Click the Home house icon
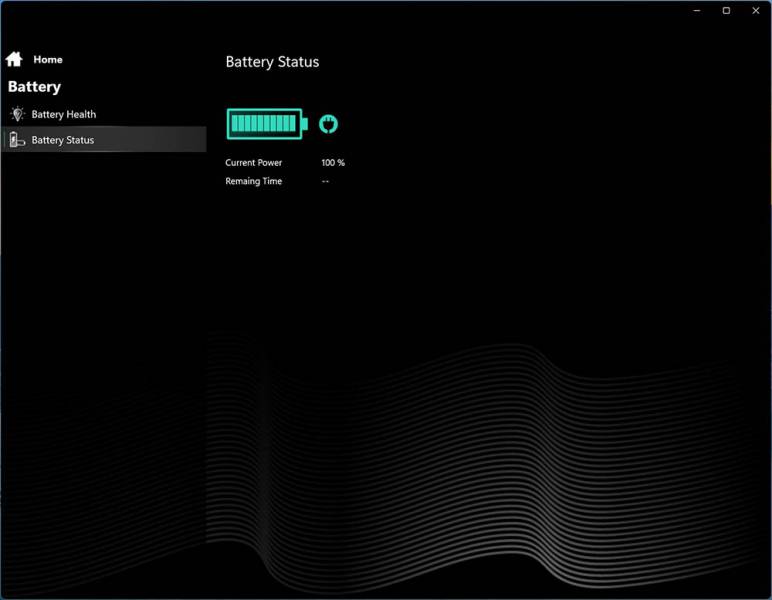Screen dimensions: 772x600 tap(14, 60)
